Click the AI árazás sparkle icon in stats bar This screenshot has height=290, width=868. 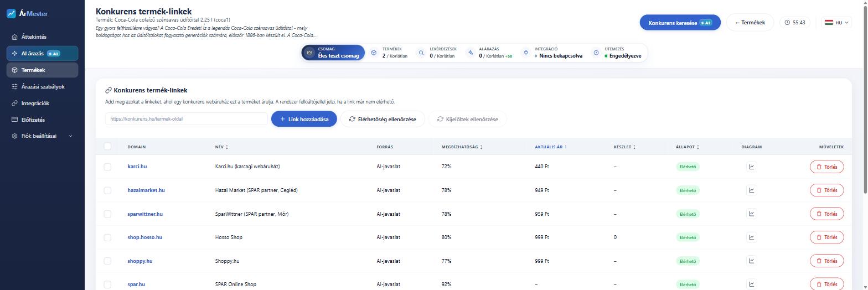click(471, 53)
